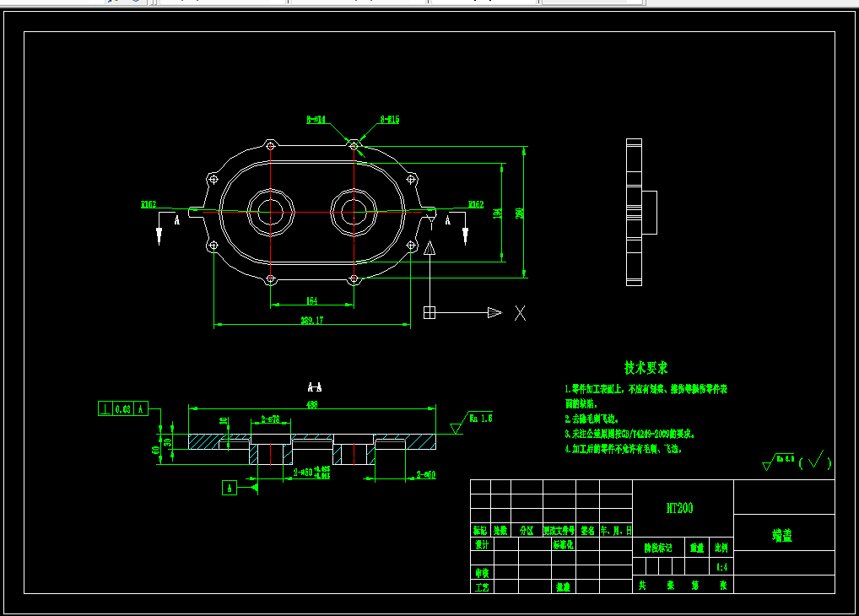Click the general roughness symbol with parenthesized checkmark
Viewport: 859px width, 616px height.
(797, 461)
